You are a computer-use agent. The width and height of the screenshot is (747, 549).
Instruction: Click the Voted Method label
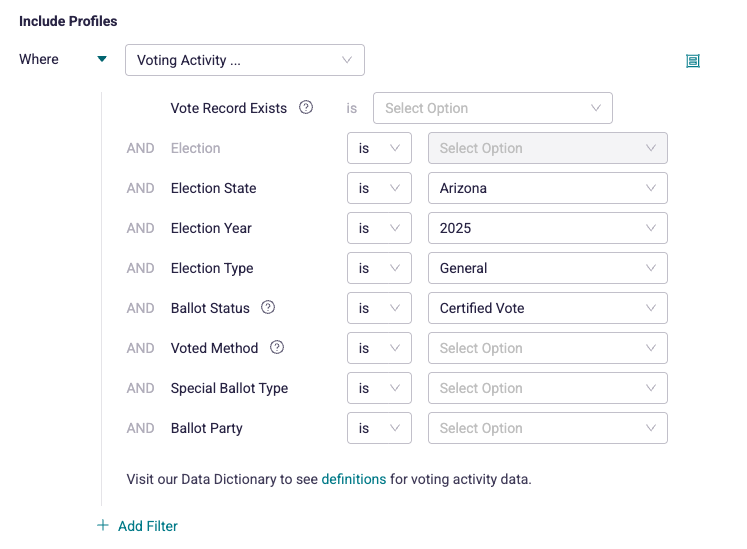coord(214,348)
